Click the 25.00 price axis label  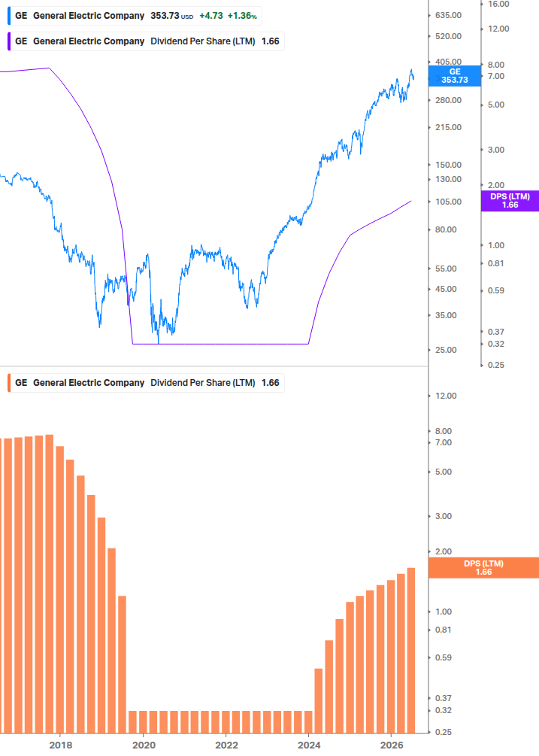[x=446, y=350]
